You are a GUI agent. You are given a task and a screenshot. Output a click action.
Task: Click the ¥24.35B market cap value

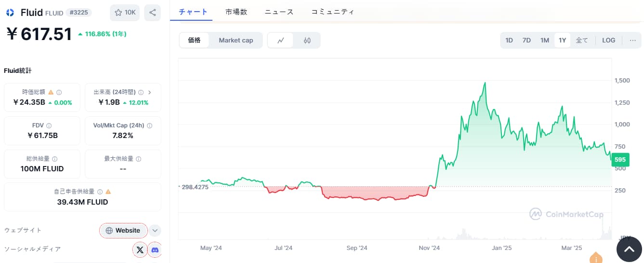point(29,102)
